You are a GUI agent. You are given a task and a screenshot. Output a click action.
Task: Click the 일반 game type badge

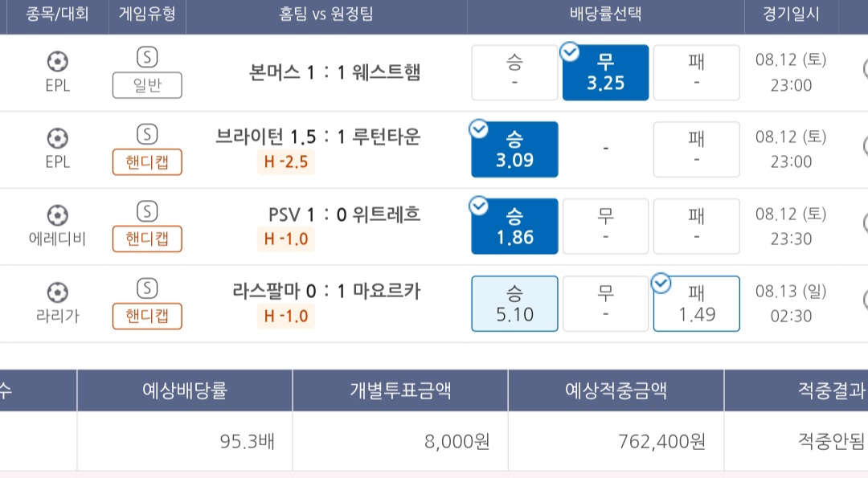click(x=147, y=85)
